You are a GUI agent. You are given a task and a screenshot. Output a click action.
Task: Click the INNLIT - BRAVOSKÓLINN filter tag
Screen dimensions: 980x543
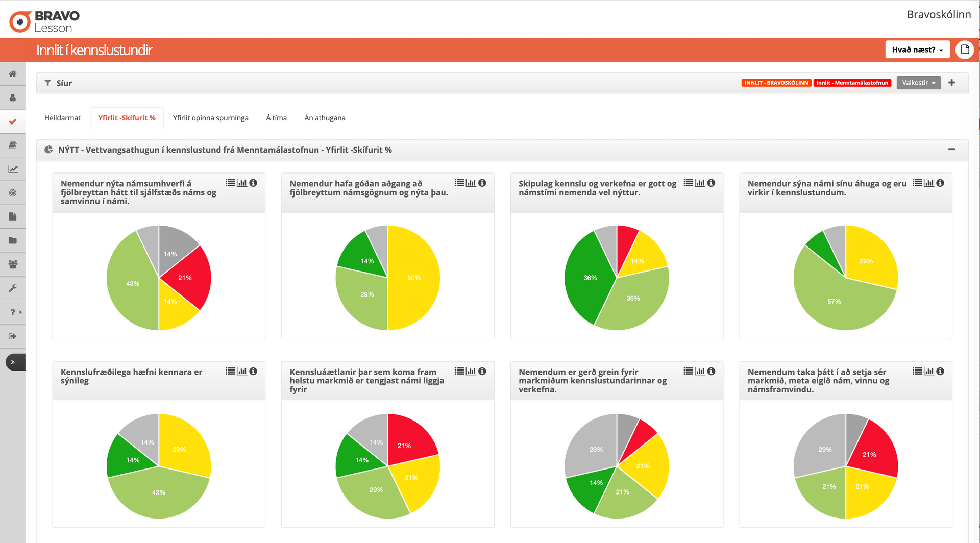(776, 83)
